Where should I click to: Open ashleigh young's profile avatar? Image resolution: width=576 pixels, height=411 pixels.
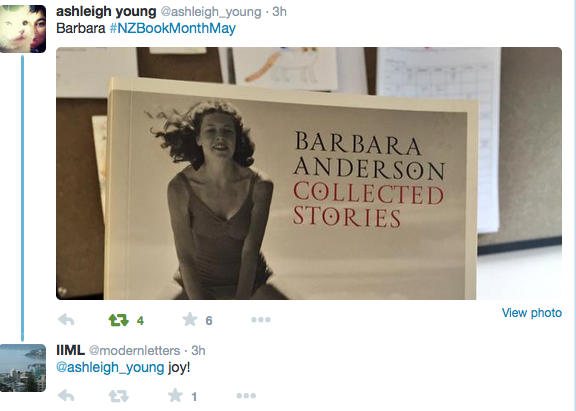tap(23, 29)
